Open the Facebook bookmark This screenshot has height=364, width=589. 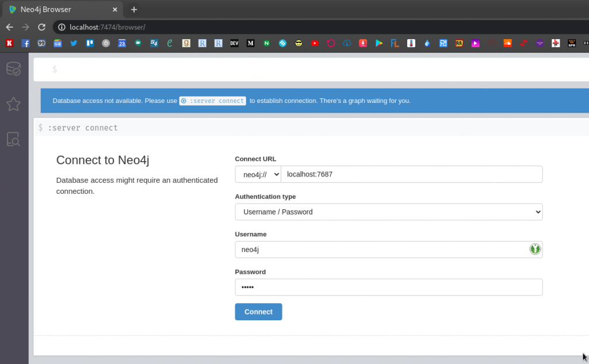tap(25, 43)
